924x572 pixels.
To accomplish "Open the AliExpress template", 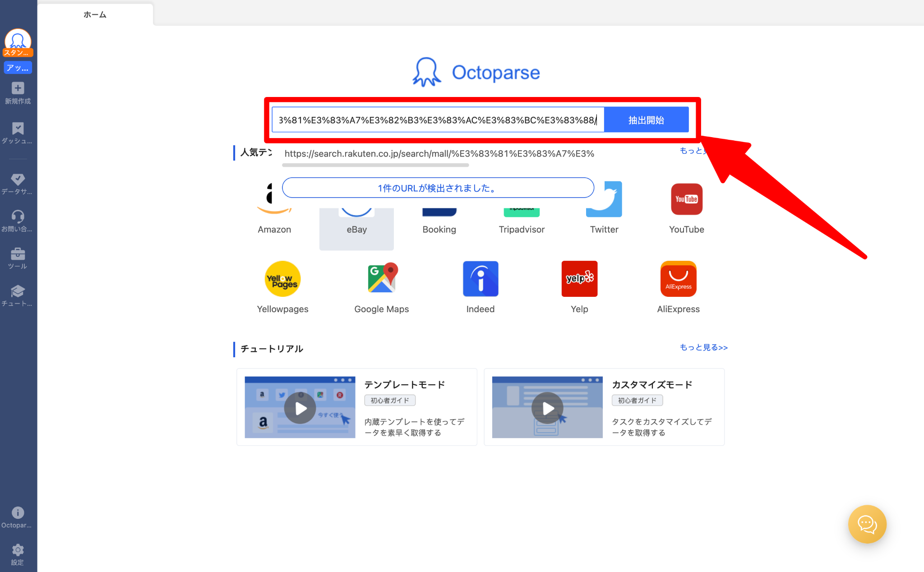I will 678,287.
